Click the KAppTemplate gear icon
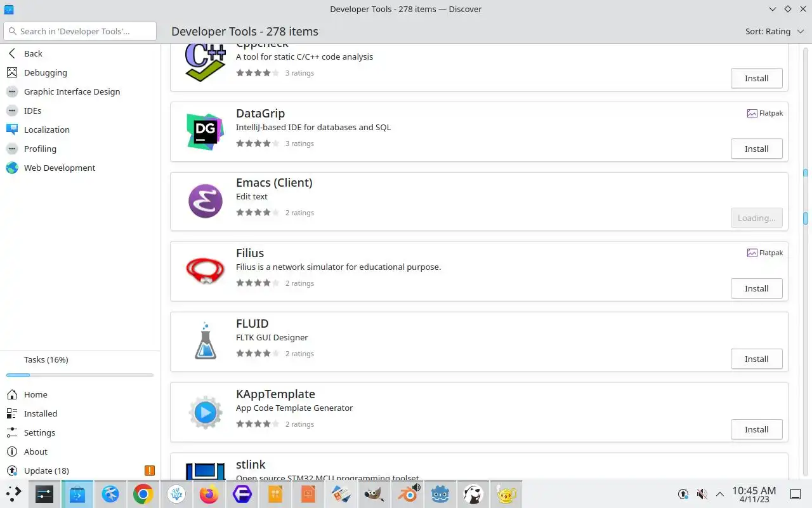The image size is (812, 508). point(205,412)
